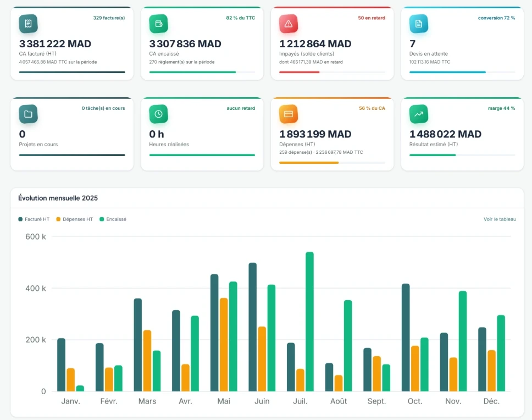Select the '50 en retard' badge
This screenshot has height=420, width=532.
click(x=372, y=18)
